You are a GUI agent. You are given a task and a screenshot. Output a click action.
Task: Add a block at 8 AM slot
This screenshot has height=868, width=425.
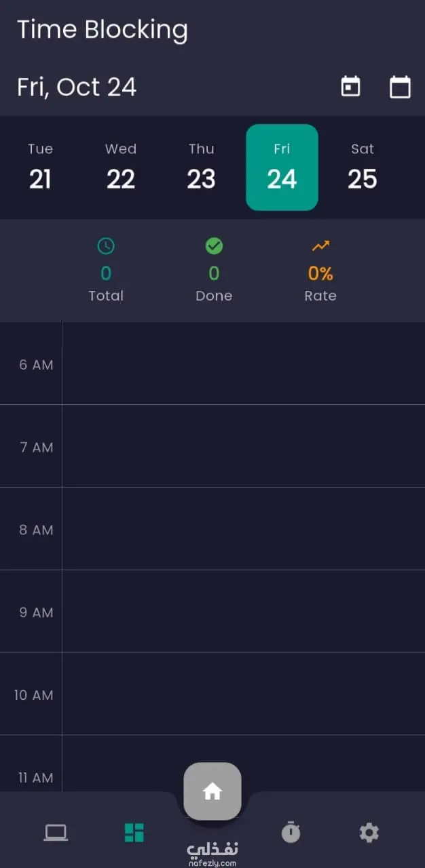coord(243,529)
